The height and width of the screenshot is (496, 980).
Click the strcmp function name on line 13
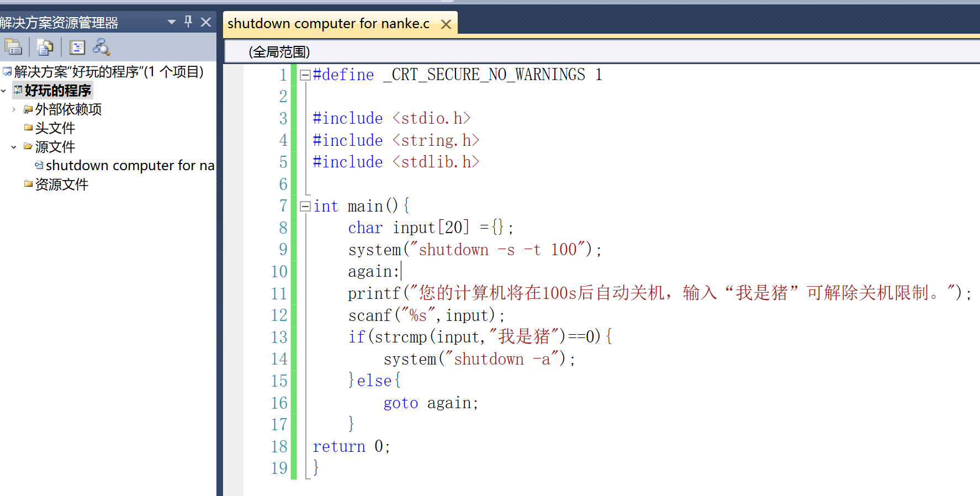[401, 337]
